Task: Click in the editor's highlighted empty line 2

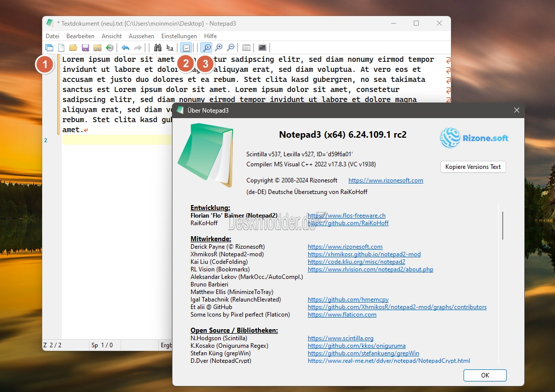Action: (x=117, y=140)
